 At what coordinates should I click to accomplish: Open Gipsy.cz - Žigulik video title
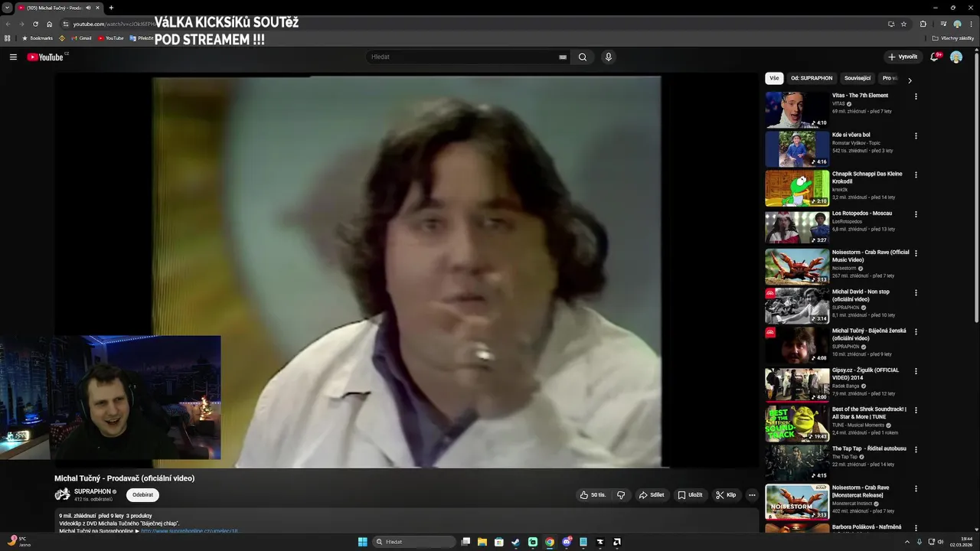(x=866, y=374)
